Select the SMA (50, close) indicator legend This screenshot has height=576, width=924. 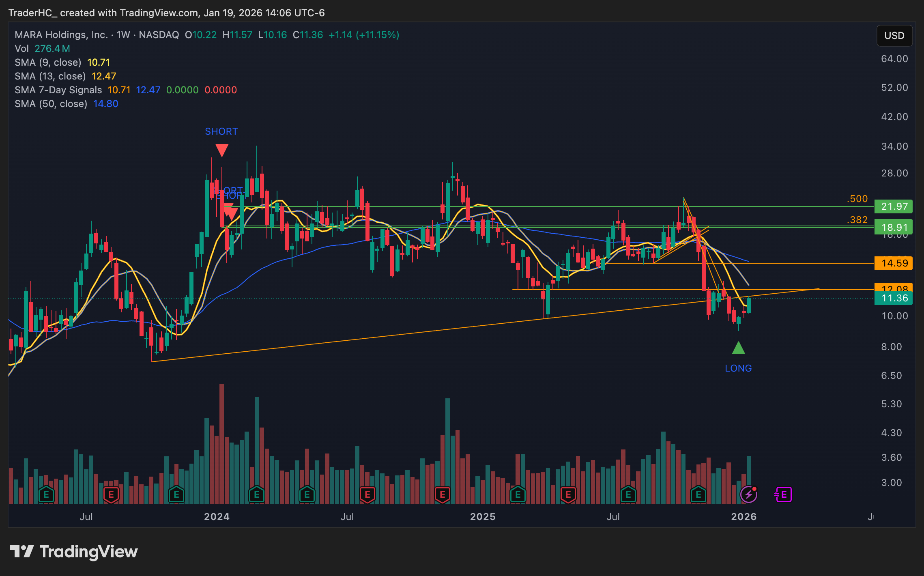point(51,104)
